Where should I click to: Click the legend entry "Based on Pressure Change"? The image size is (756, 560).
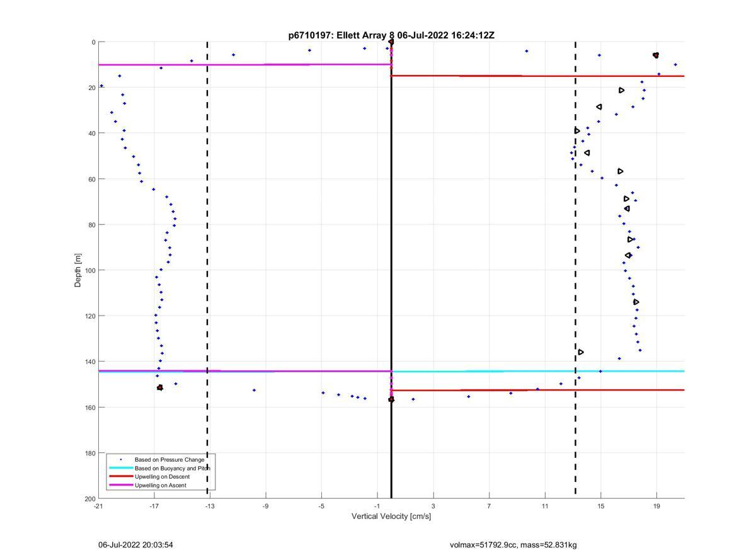(x=169, y=460)
